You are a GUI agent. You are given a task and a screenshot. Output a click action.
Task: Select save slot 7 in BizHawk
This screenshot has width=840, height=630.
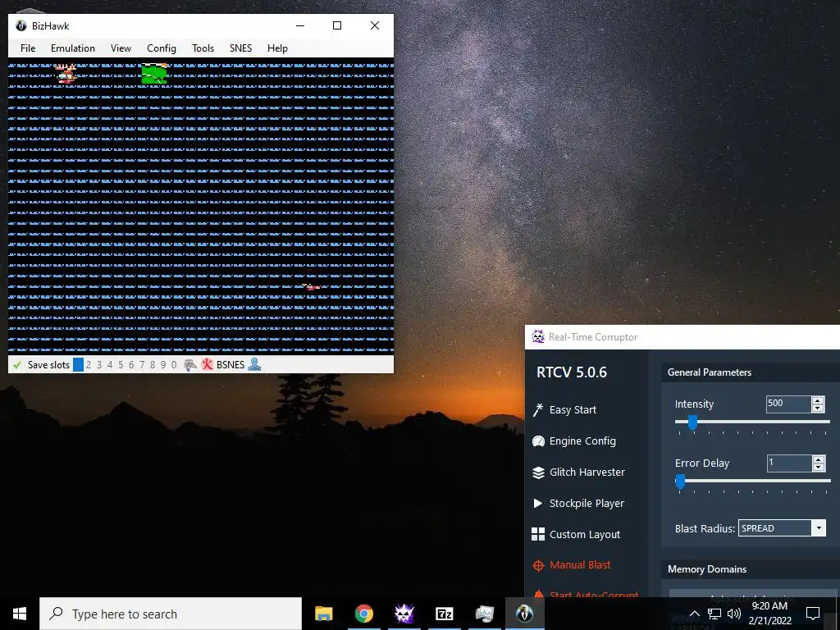click(x=142, y=365)
